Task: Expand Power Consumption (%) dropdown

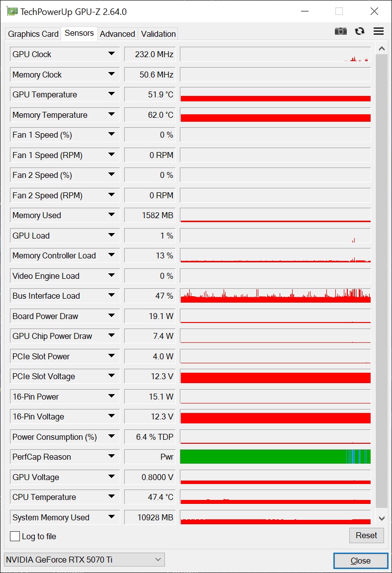Action: 111,436
